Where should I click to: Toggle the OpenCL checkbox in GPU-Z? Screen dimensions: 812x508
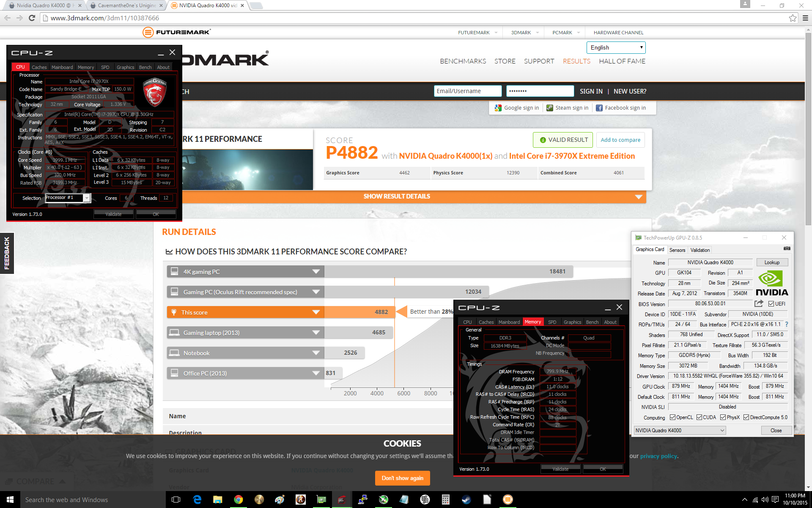[672, 417]
